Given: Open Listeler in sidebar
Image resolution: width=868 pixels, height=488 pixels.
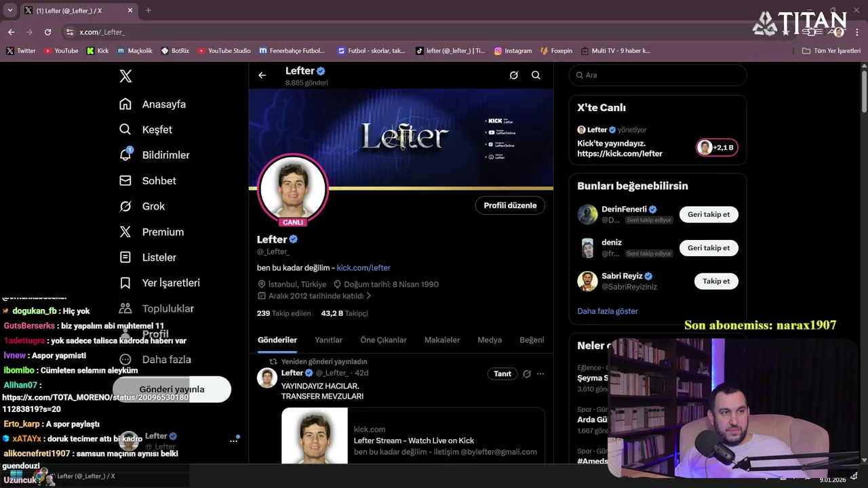Looking at the screenshot, I should point(148,258).
